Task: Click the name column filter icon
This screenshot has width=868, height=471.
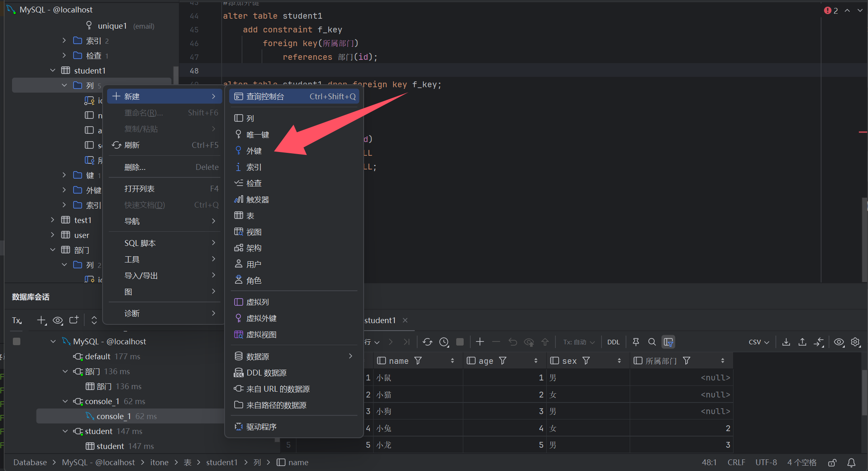Action: click(418, 361)
